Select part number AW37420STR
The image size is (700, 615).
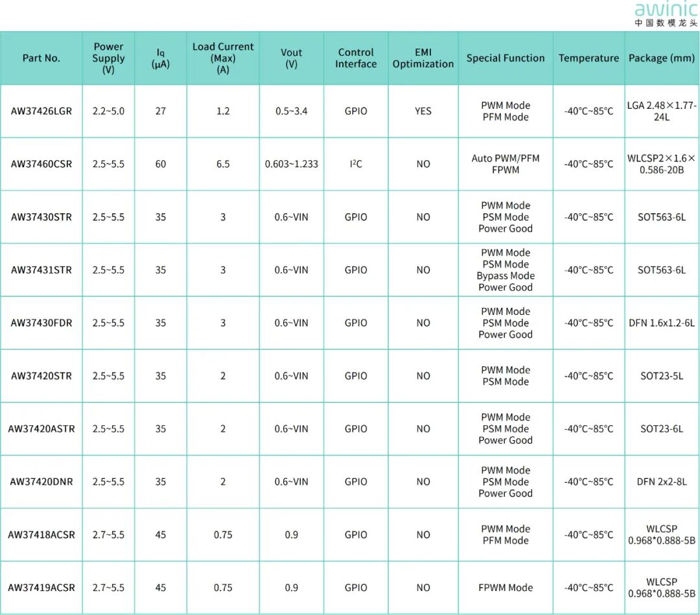tap(41, 376)
